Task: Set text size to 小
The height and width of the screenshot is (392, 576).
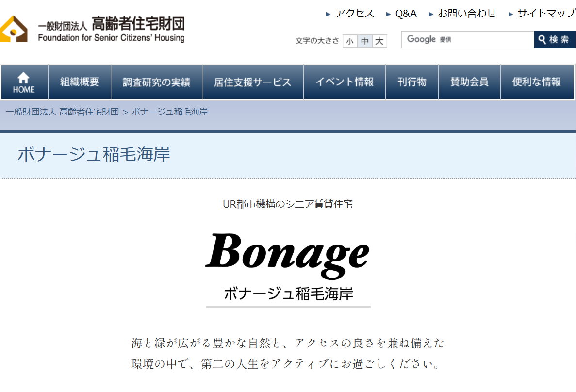Action: point(350,41)
